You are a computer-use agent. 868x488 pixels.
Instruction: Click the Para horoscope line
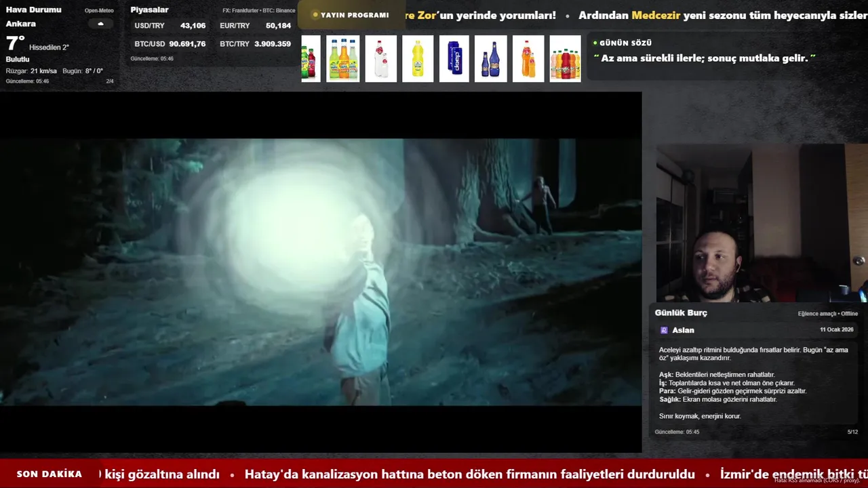tap(733, 391)
